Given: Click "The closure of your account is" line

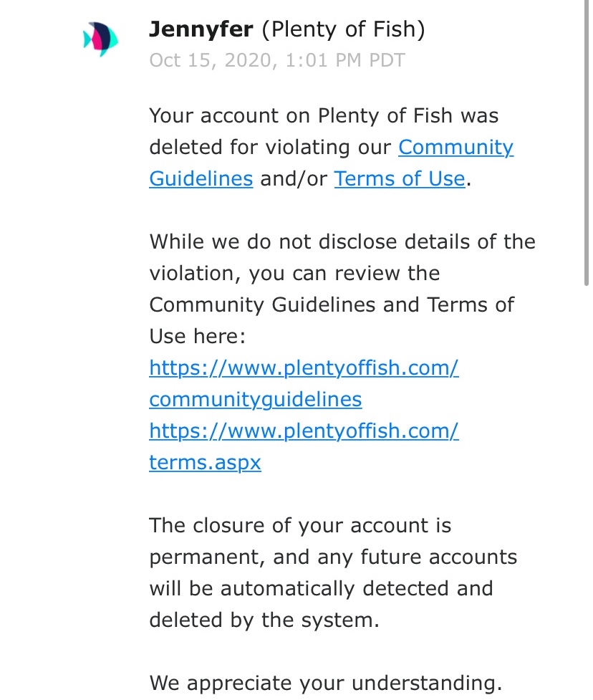Looking at the screenshot, I should click(300, 525).
